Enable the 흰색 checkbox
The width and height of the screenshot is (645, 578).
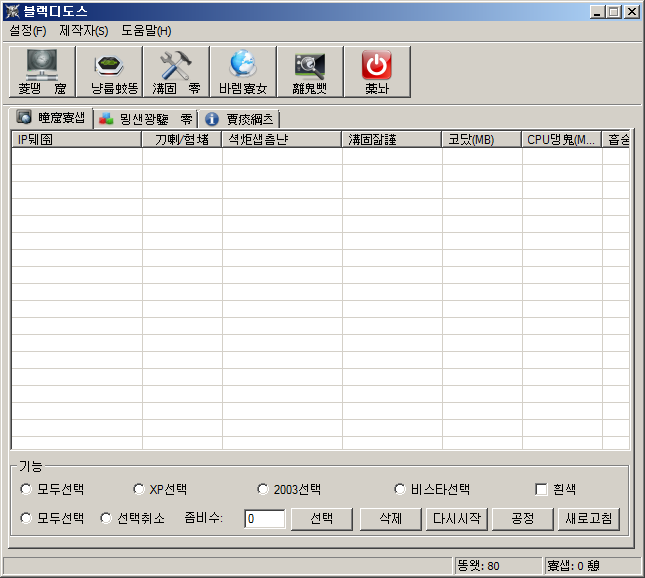point(541,490)
